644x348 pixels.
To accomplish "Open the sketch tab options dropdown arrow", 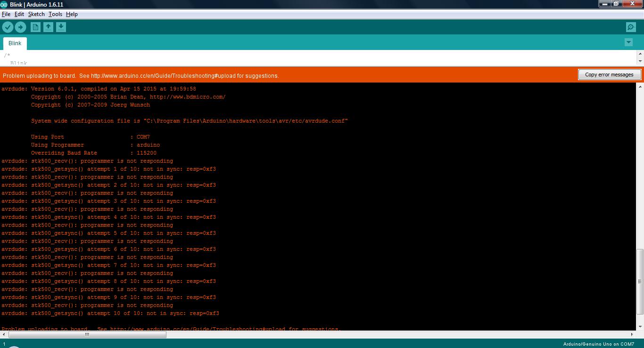I will [628, 42].
